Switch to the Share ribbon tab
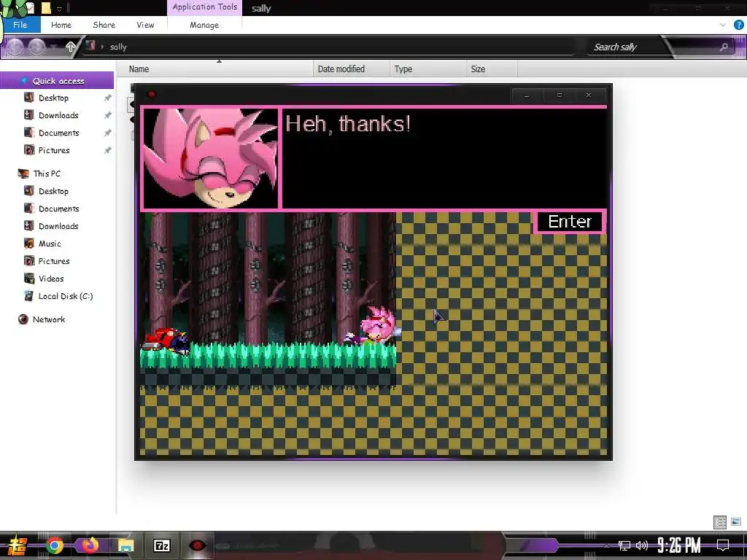 (104, 25)
